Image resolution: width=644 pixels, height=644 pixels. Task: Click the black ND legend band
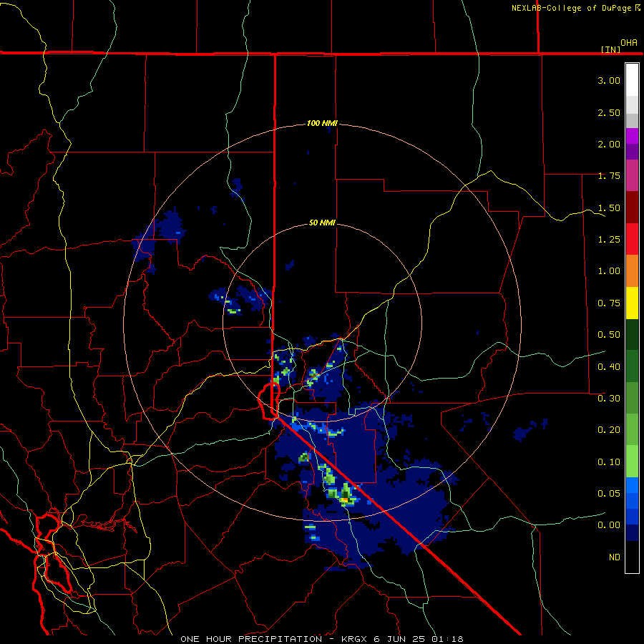tap(632, 557)
